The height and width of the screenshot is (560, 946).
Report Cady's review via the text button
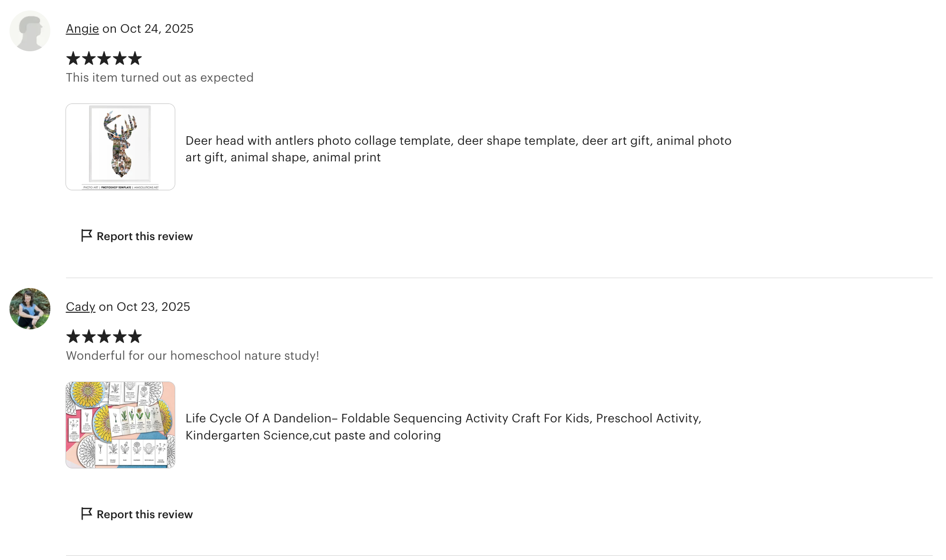tap(144, 514)
